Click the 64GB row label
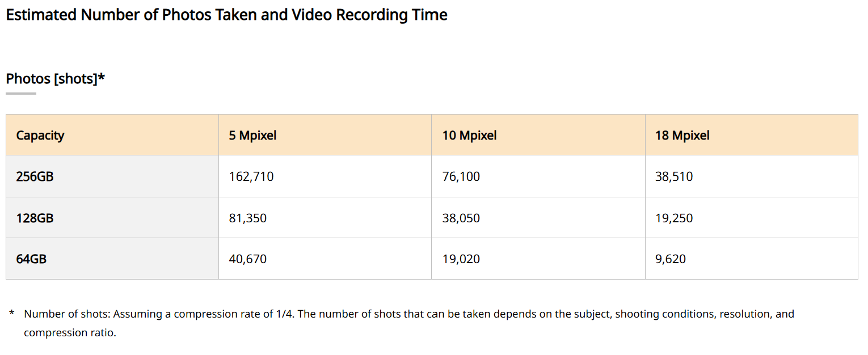The image size is (868, 355). (32, 259)
